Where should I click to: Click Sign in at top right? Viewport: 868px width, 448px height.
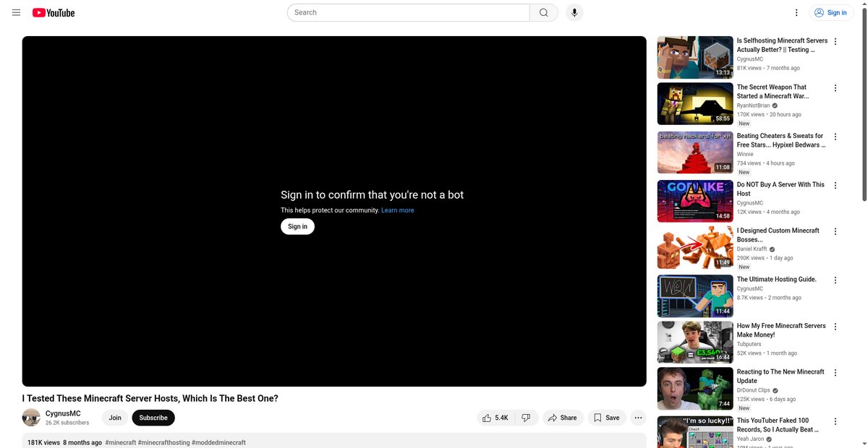(x=830, y=12)
